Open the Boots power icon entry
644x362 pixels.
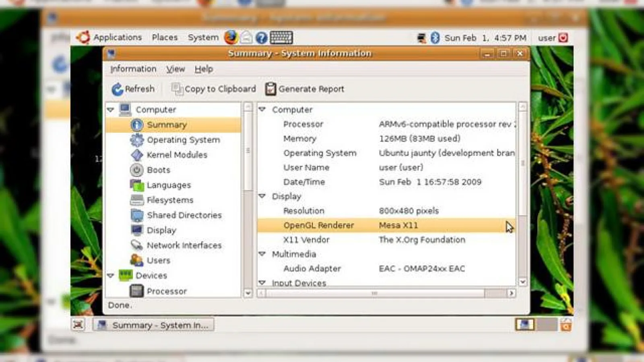[x=137, y=170]
